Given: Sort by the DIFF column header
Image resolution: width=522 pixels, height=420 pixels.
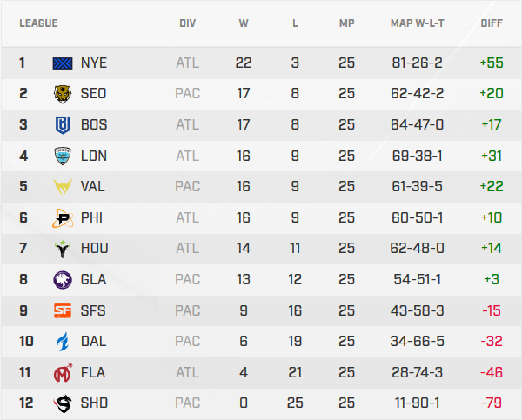Looking at the screenshot, I should pos(492,23).
